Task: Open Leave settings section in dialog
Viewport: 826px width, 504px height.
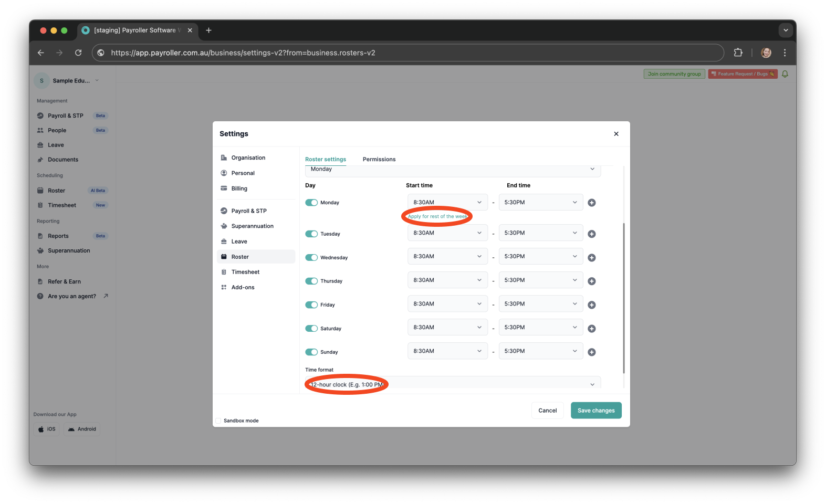Action: (256, 241)
